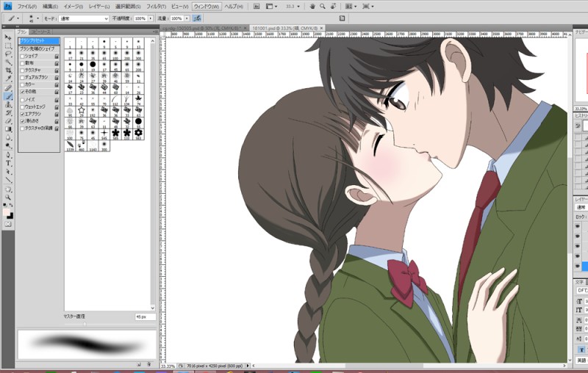Select the Gradient tool
This screenshot has height=373, width=588.
(x=8, y=129)
